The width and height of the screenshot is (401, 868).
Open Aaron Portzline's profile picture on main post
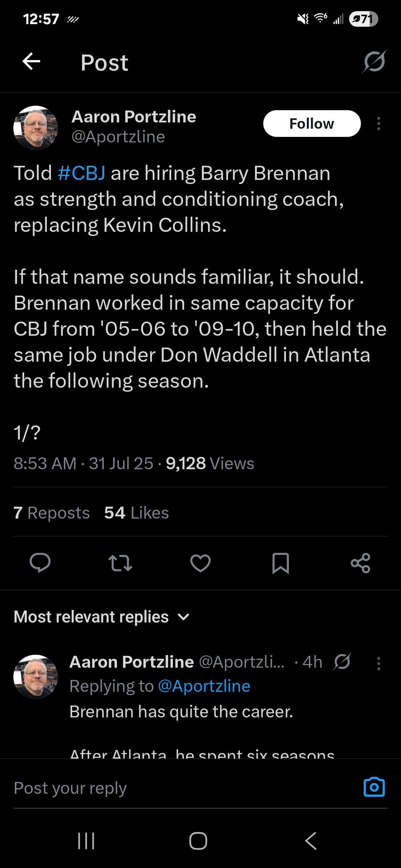pos(36,128)
